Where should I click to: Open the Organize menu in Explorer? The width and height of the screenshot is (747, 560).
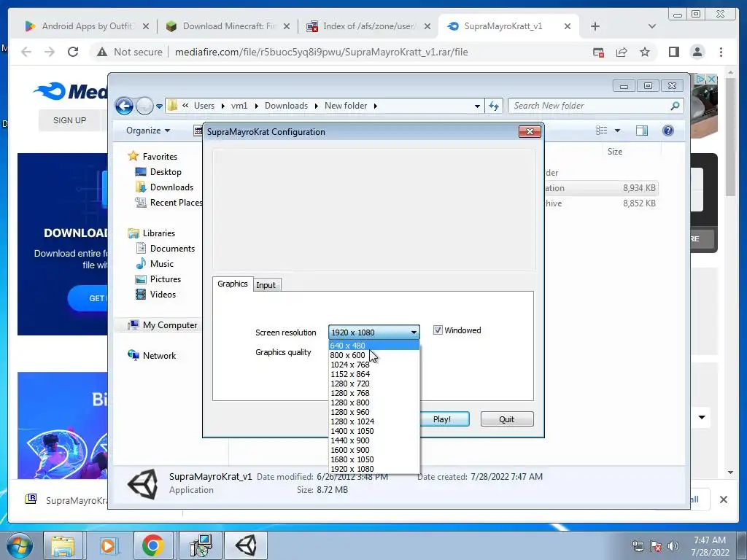coord(147,131)
